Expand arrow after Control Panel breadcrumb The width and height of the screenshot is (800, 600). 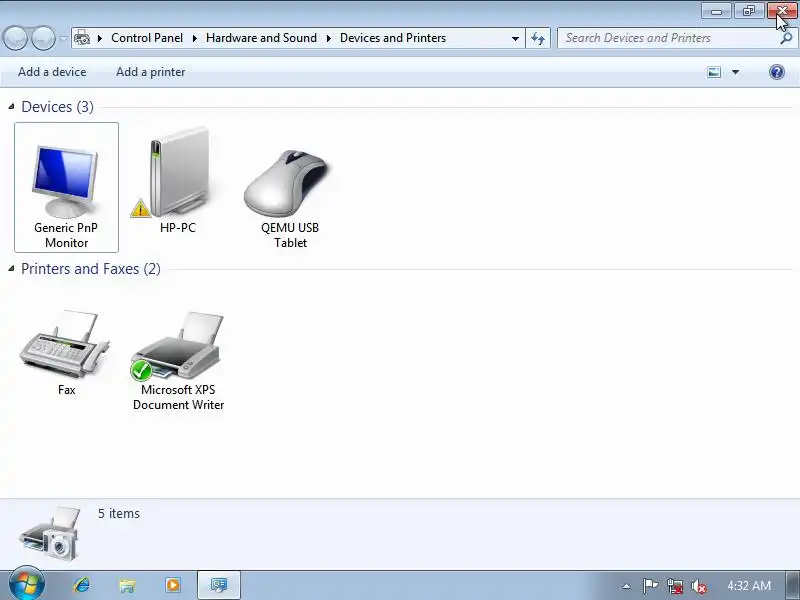tap(194, 38)
